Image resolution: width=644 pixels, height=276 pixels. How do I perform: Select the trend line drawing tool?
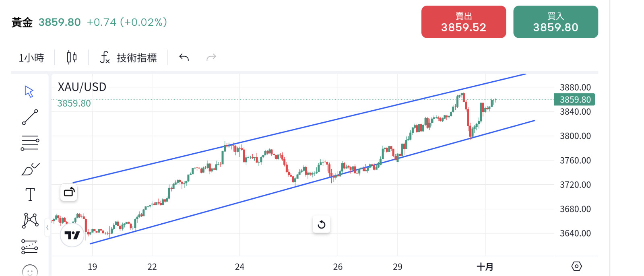(30, 117)
